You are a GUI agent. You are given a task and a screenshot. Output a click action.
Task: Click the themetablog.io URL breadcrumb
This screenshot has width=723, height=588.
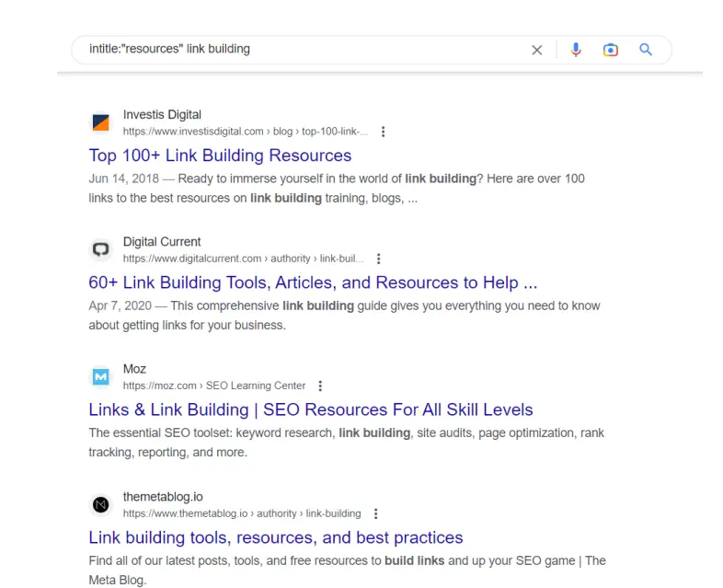coord(241,513)
